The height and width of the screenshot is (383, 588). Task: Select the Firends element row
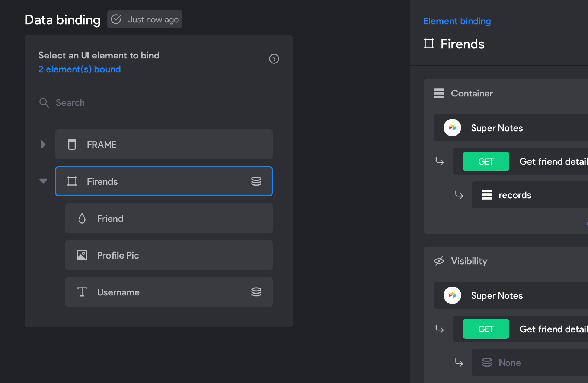click(x=164, y=181)
